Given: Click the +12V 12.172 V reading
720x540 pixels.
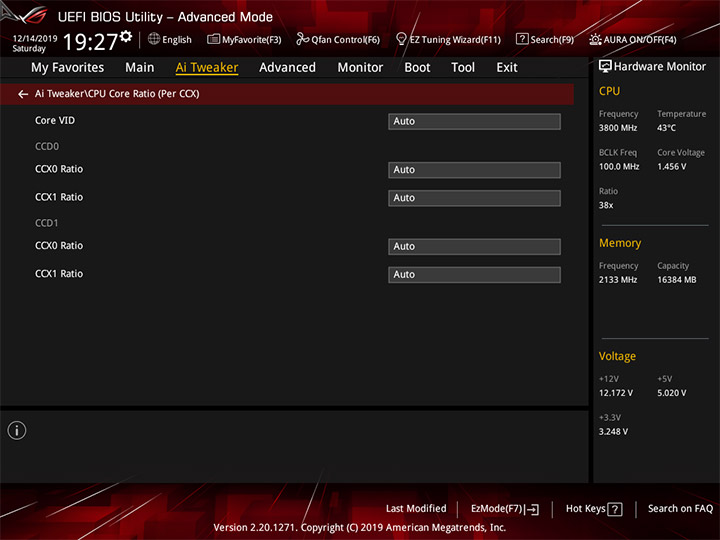Looking at the screenshot, I should click(x=615, y=393).
